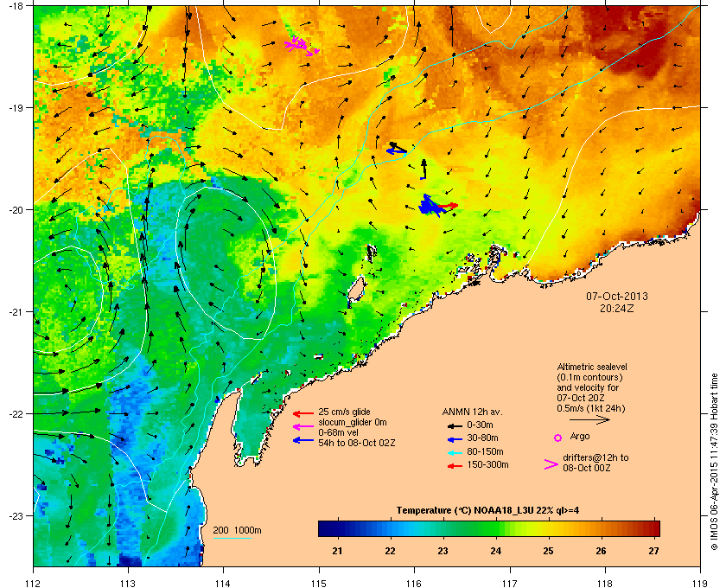
Task: Click the 119 longitude axis label
Action: tap(700, 584)
